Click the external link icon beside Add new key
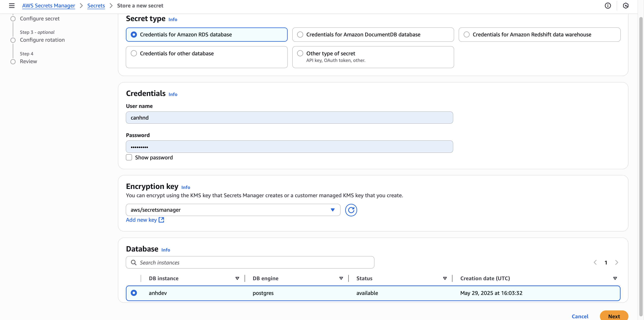This screenshot has height=320, width=644. pos(161,220)
